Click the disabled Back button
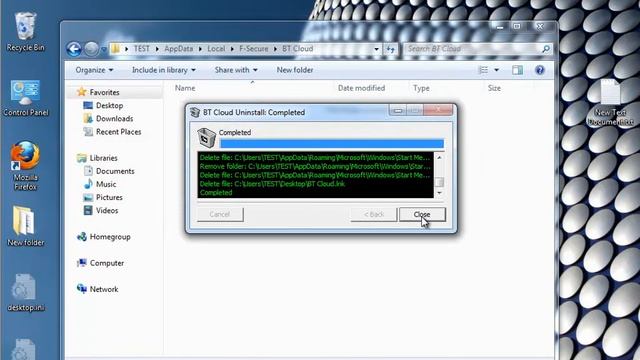 [x=373, y=214]
